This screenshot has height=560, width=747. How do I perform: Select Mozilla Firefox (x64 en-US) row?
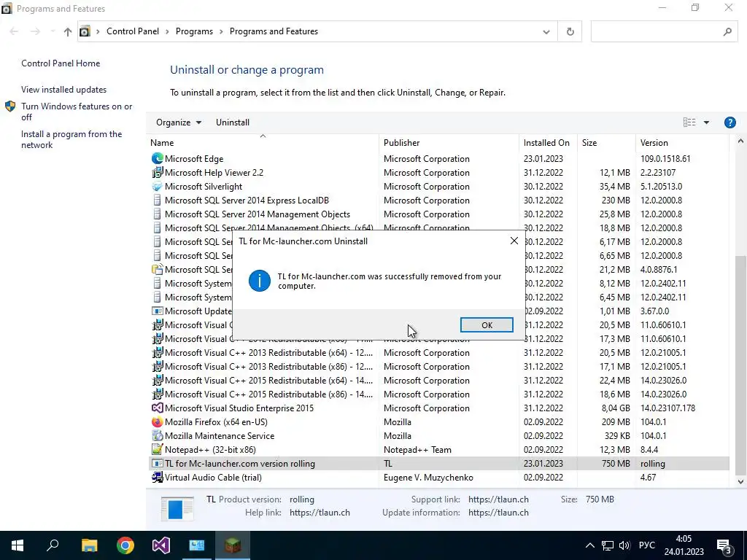point(438,422)
